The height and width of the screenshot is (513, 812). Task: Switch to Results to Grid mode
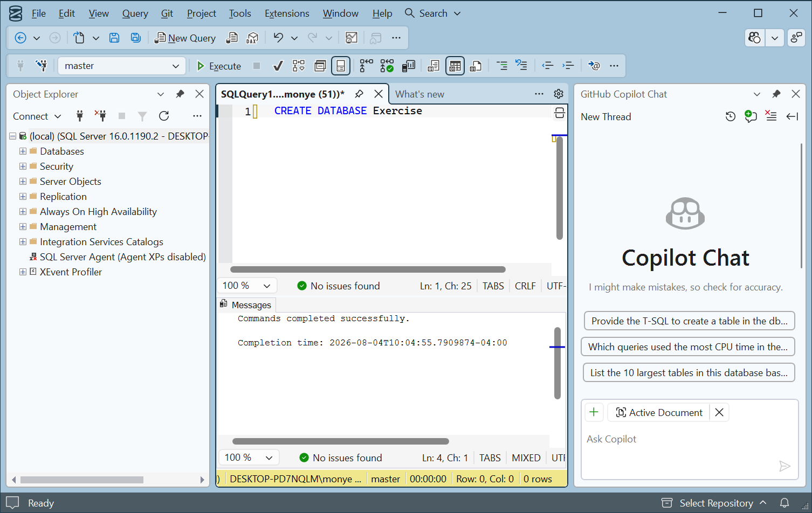455,66
